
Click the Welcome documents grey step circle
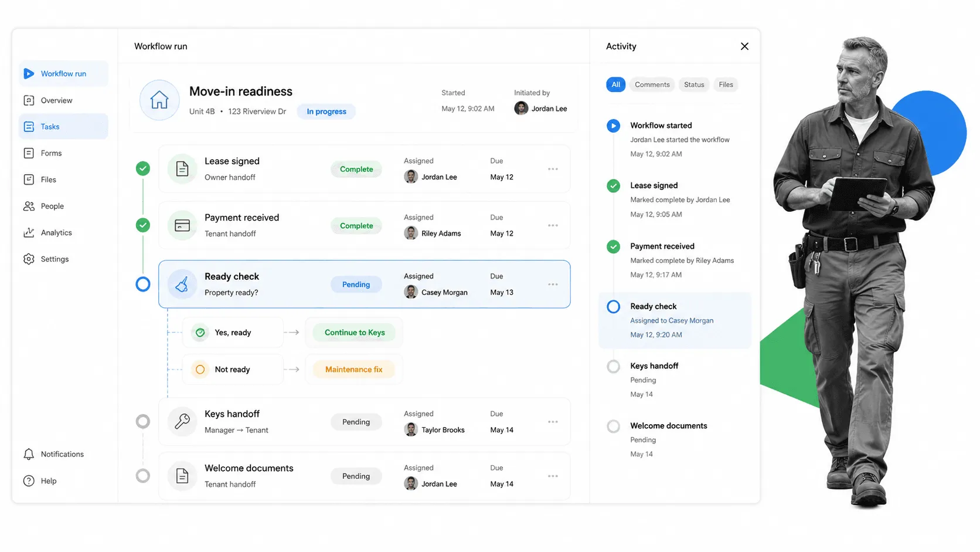click(143, 476)
